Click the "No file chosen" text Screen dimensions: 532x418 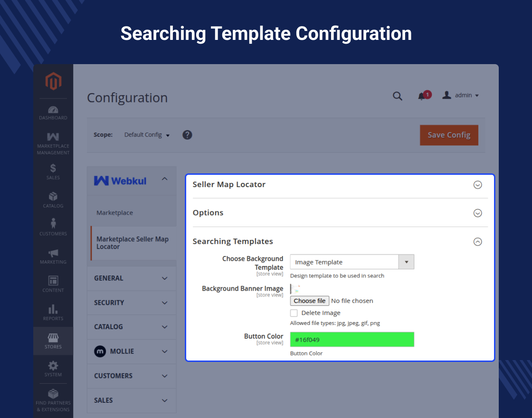[352, 301]
